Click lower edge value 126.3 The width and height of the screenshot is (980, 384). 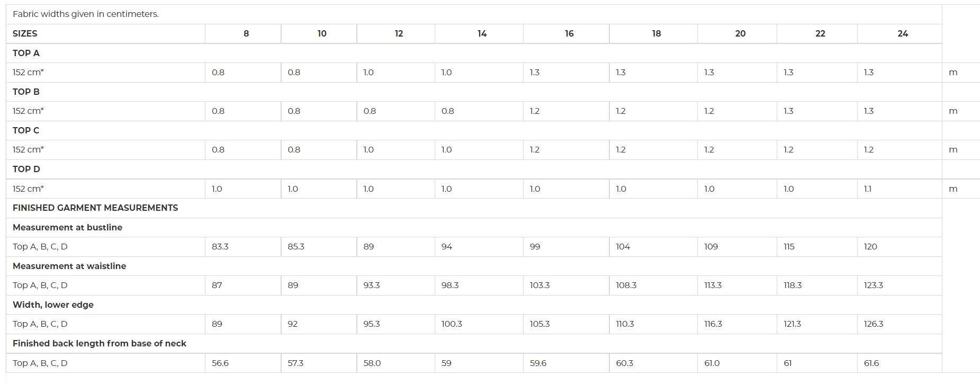(x=874, y=324)
